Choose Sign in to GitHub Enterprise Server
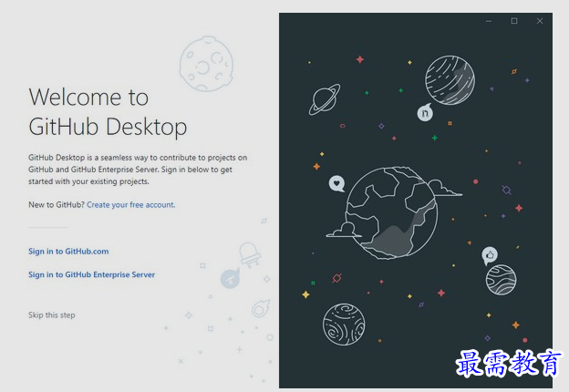The image size is (569, 392). (91, 274)
